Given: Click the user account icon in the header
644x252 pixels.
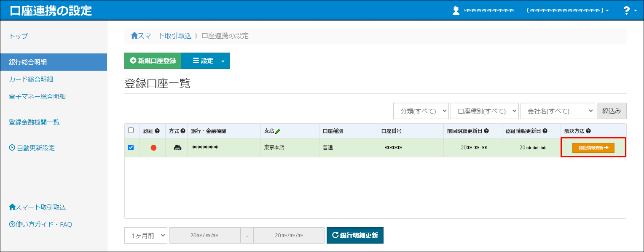Looking at the screenshot, I should pyautogui.click(x=456, y=10).
